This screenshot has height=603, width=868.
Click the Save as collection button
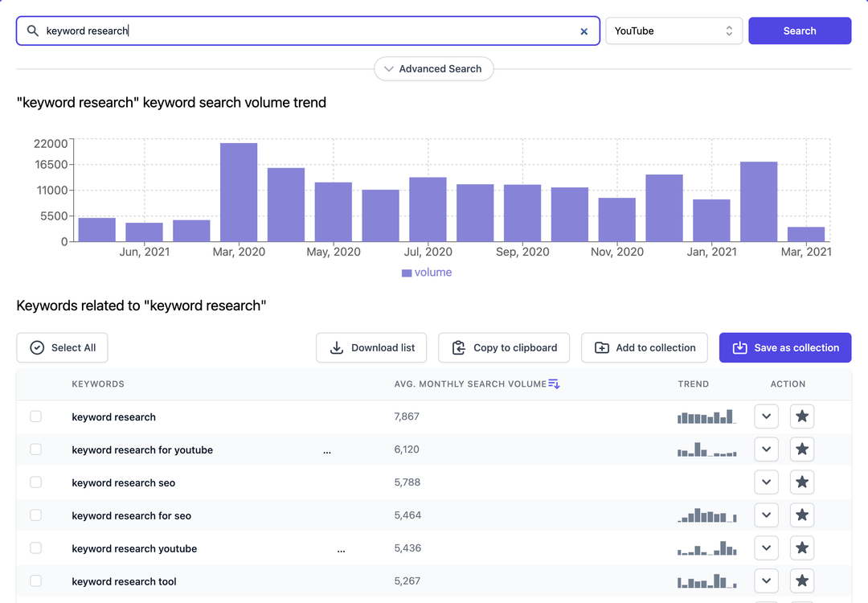coord(784,347)
